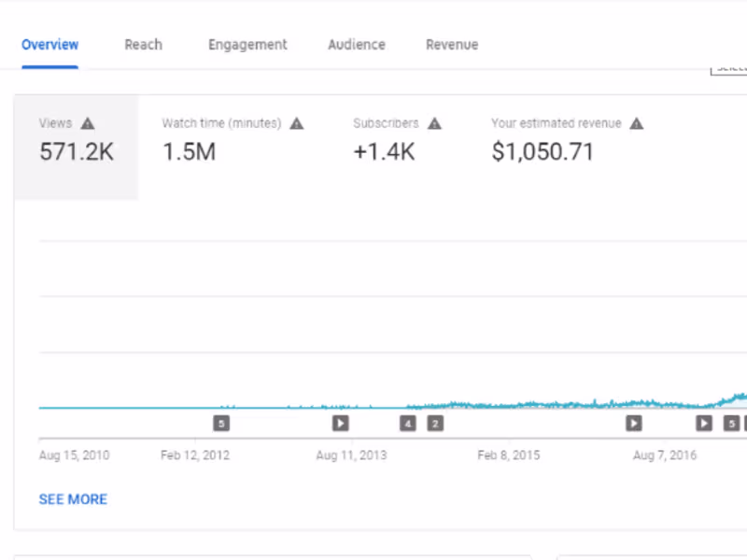Image resolution: width=747 pixels, height=560 pixels.
Task: Select the Revenue tab
Action: [x=452, y=45]
